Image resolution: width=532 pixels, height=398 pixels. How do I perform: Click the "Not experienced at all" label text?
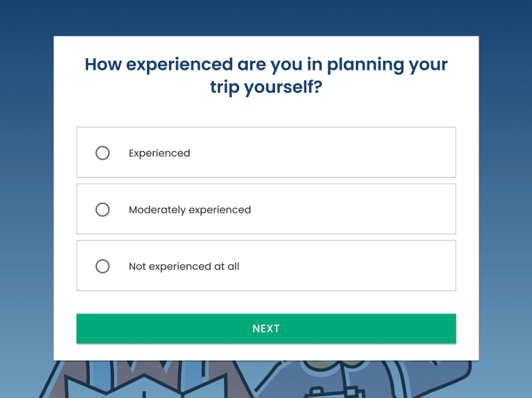[184, 266]
